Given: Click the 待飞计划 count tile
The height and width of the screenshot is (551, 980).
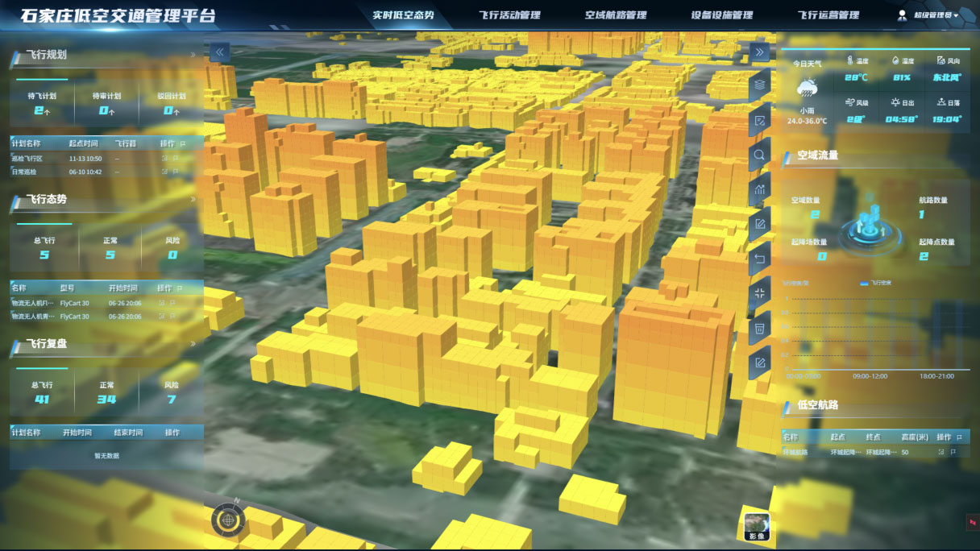Looking at the screenshot, I should (42, 103).
